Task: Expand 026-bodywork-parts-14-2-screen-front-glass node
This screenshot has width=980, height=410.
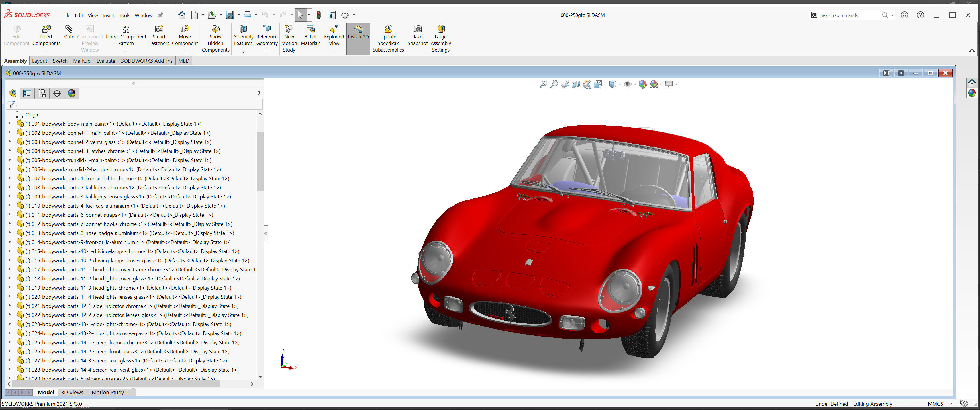Action: click(x=9, y=351)
